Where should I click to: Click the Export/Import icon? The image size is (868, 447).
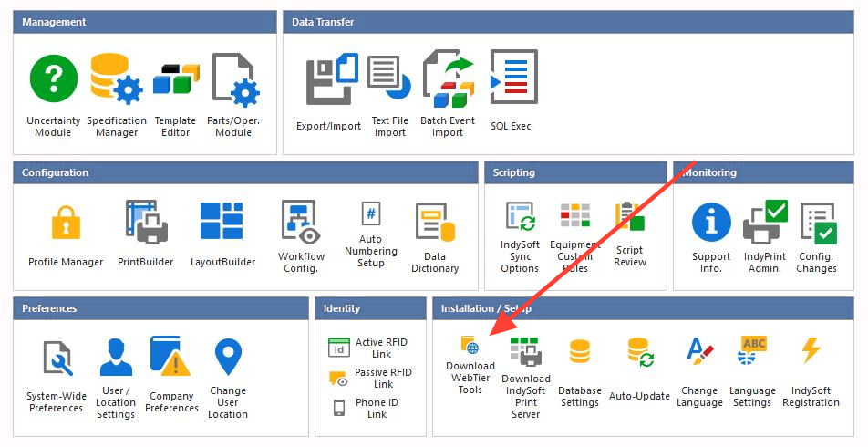point(332,78)
